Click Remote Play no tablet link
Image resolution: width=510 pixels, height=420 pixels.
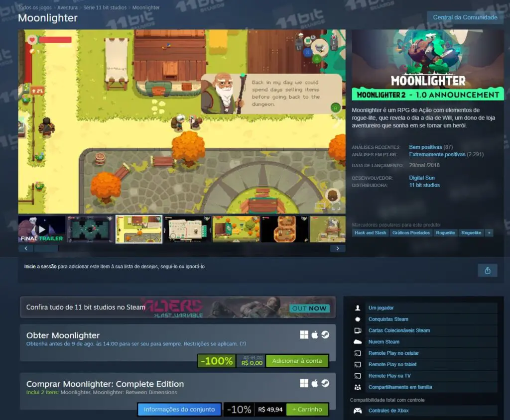392,365
